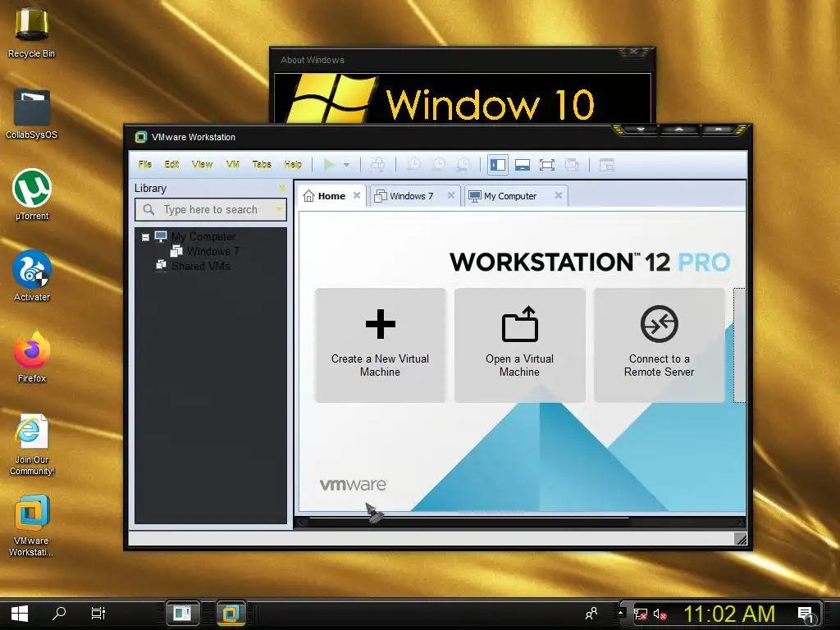Click the People icon in taskbar
The width and height of the screenshot is (840, 630).
591,613
